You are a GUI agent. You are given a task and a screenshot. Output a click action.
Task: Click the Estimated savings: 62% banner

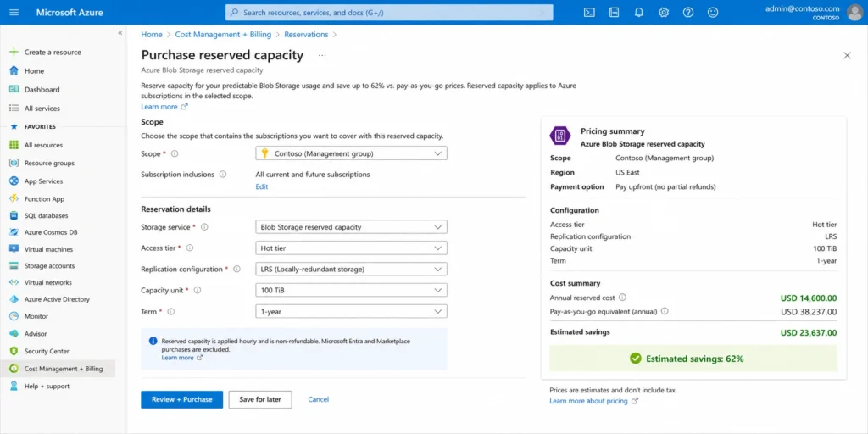tap(693, 359)
